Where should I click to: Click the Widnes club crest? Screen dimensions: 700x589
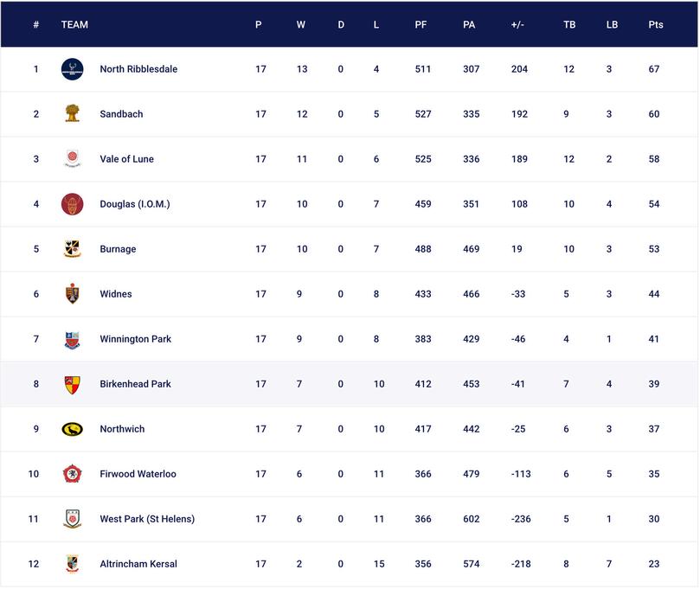73,294
